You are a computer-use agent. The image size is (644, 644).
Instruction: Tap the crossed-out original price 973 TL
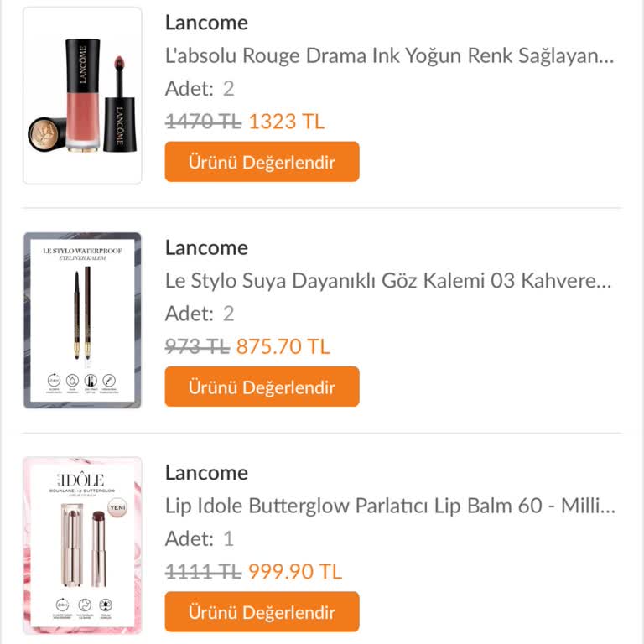click(x=197, y=346)
